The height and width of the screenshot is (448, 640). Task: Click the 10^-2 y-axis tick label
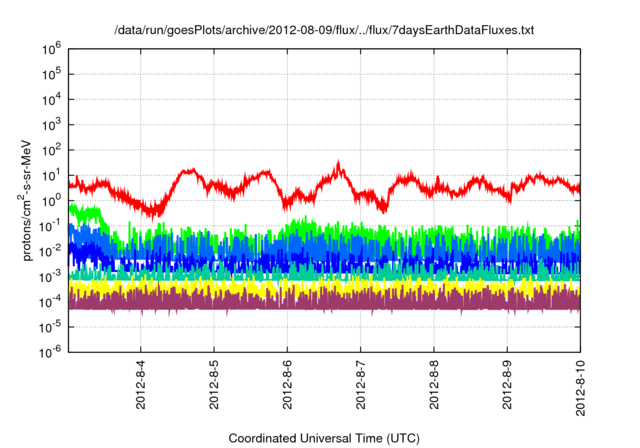click(51, 251)
